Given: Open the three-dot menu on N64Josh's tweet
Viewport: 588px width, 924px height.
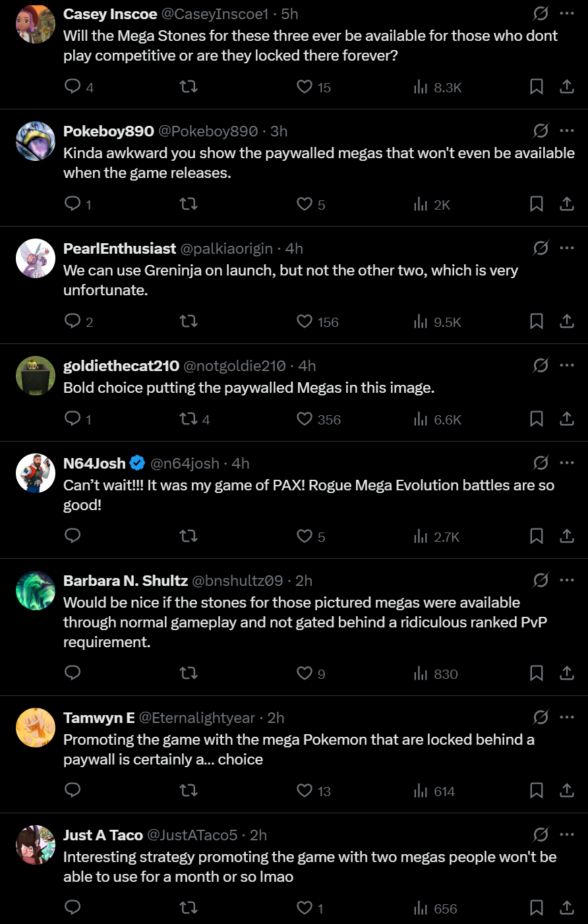Looking at the screenshot, I should pyautogui.click(x=567, y=463).
